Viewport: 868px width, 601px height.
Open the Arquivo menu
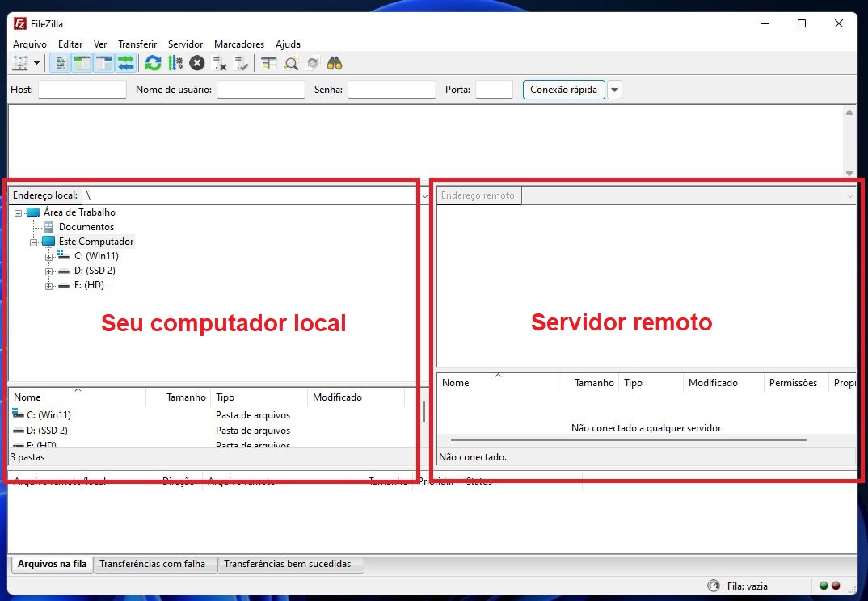pos(30,44)
